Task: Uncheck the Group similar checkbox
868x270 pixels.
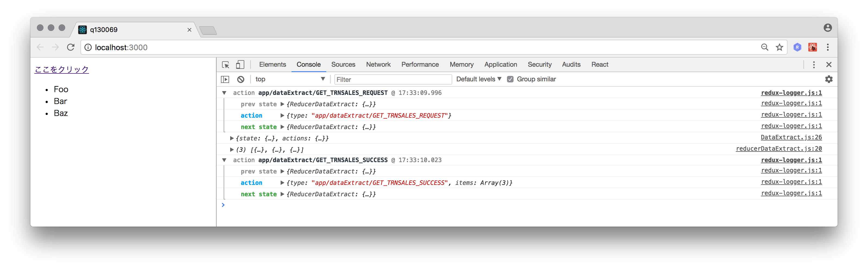Action: pyautogui.click(x=510, y=79)
